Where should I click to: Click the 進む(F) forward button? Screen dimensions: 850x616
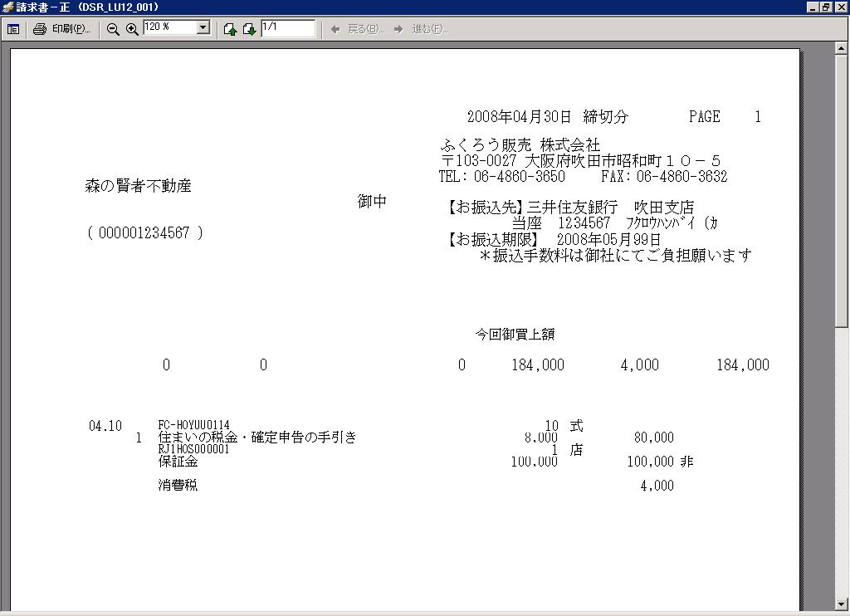pos(421,29)
